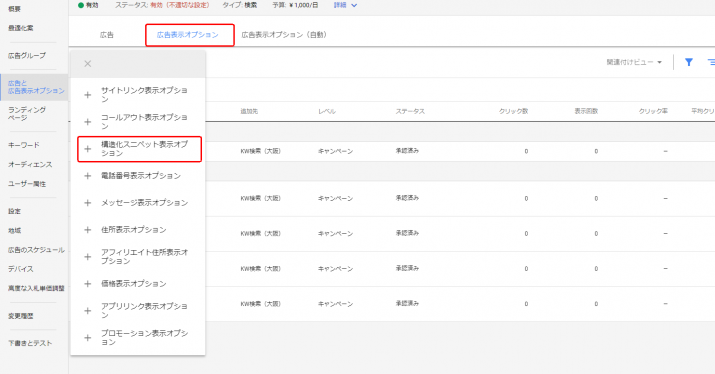
Task: Open 変更履歴 in the left sidebar
Action: pos(21,316)
